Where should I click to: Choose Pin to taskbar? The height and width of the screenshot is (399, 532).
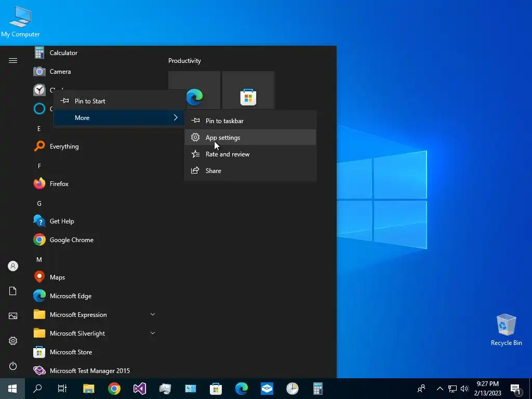pyautogui.click(x=250, y=121)
